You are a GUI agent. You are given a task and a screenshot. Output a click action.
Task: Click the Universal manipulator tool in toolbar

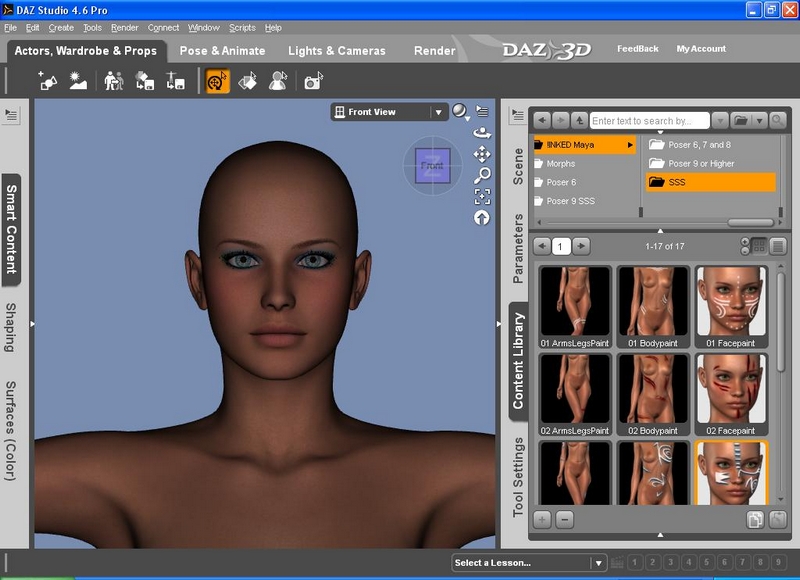(218, 81)
